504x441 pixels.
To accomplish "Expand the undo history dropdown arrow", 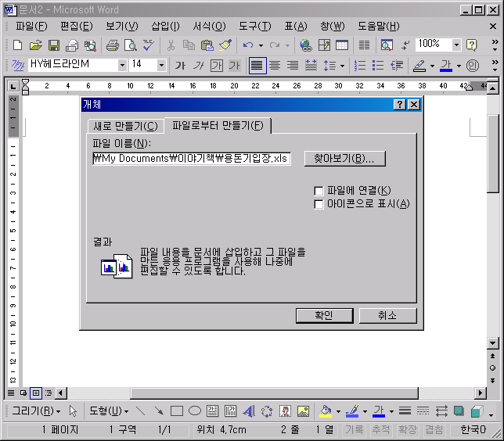I will pyautogui.click(x=261, y=45).
